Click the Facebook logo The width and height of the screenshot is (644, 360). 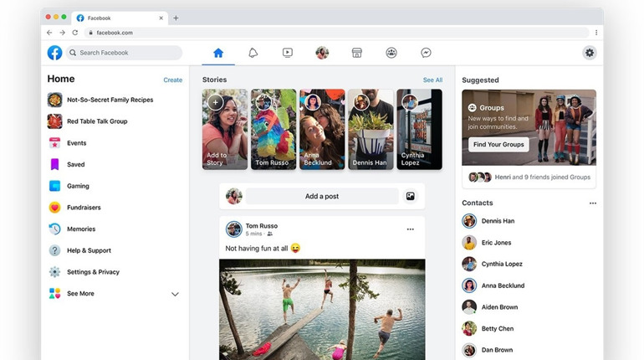(54, 53)
